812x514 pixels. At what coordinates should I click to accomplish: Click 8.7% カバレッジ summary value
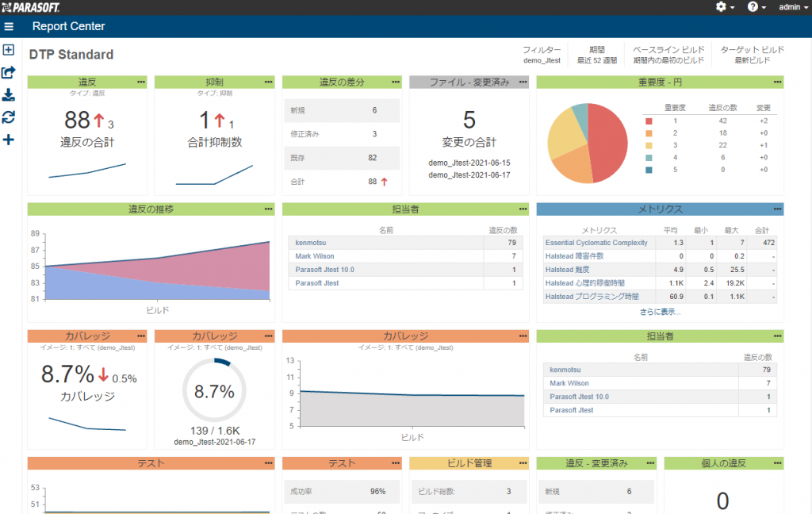coord(67,374)
